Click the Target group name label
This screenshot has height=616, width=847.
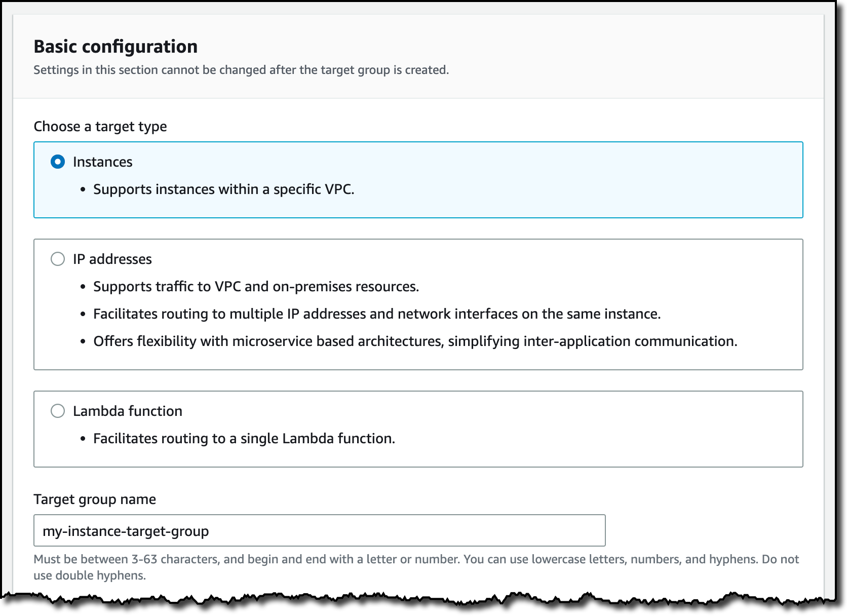(95, 499)
